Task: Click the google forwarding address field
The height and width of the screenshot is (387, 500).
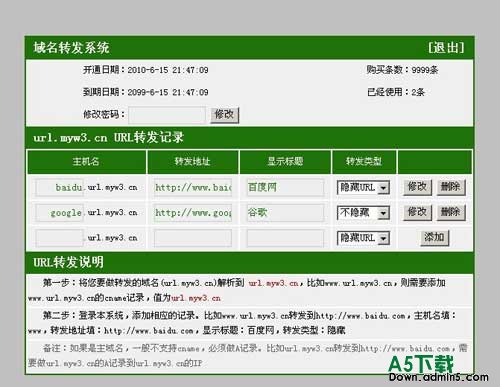Action: pos(193,213)
